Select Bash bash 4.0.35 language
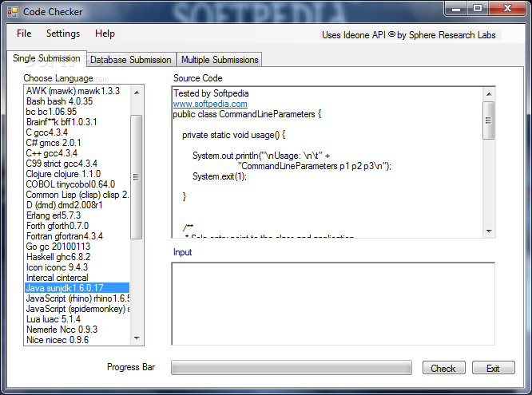This screenshot has height=395, width=532. tap(77, 101)
